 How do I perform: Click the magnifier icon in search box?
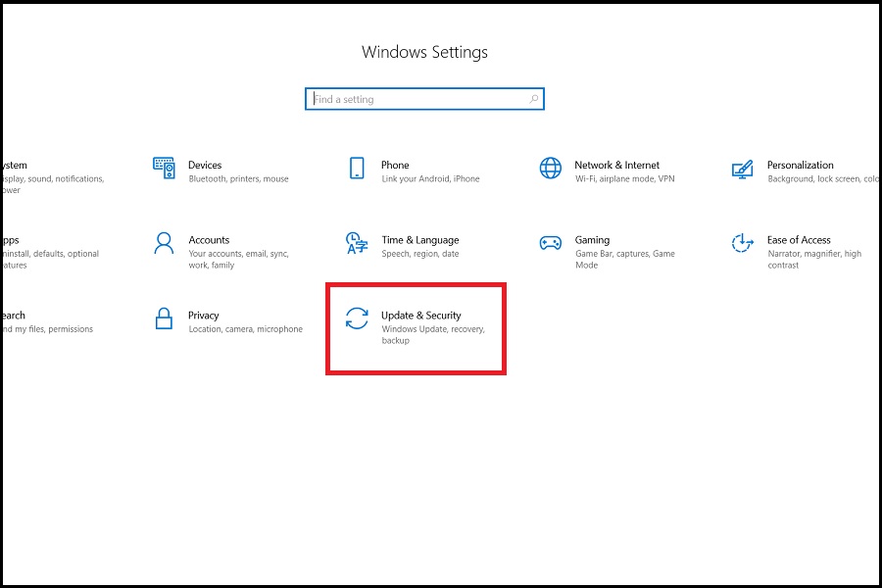(534, 99)
